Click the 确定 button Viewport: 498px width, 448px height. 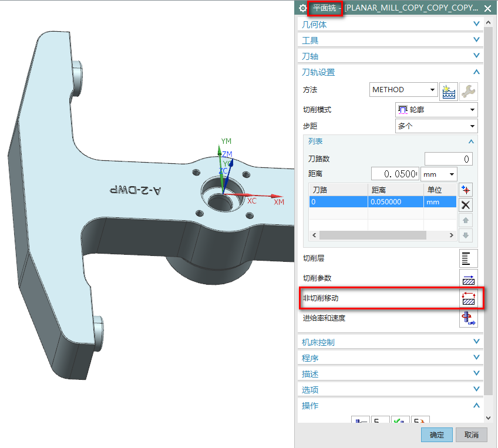tap(437, 435)
